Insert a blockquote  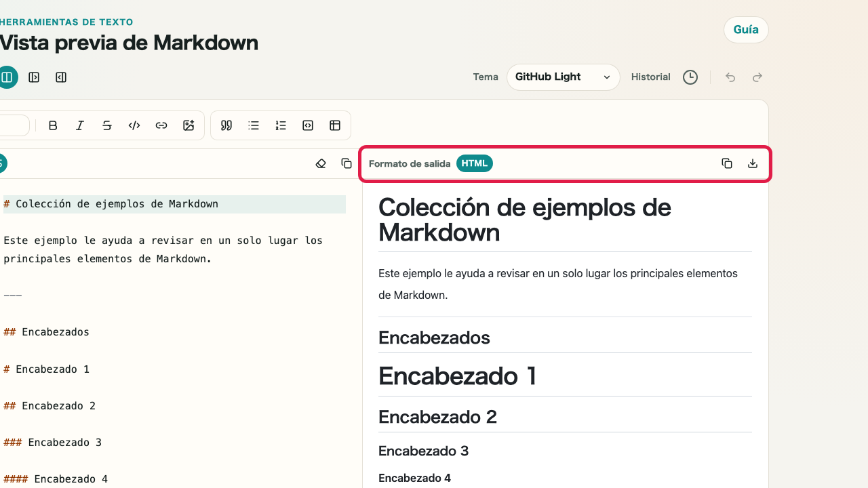click(x=226, y=125)
